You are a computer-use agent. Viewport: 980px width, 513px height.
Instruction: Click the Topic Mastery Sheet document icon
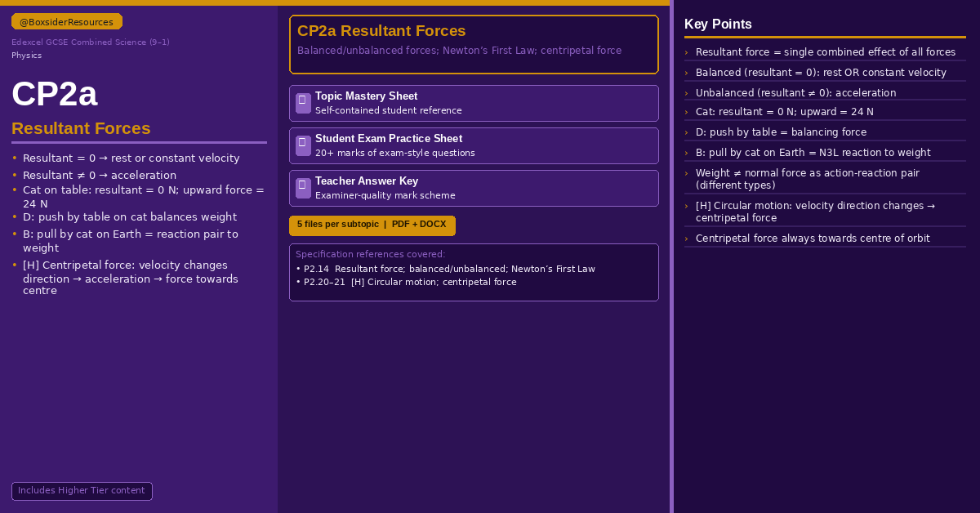click(303, 103)
